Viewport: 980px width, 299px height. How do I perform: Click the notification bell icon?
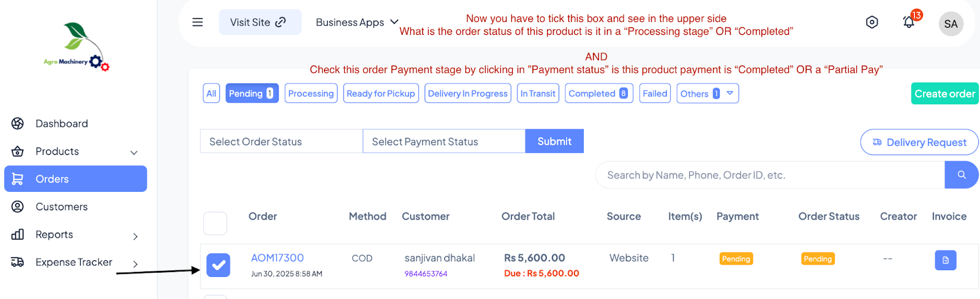pyautogui.click(x=909, y=22)
